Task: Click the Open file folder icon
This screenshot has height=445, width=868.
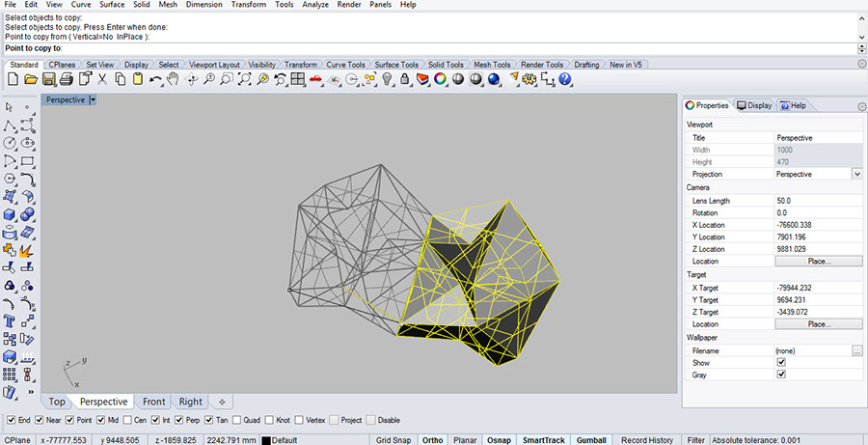Action: [30, 79]
